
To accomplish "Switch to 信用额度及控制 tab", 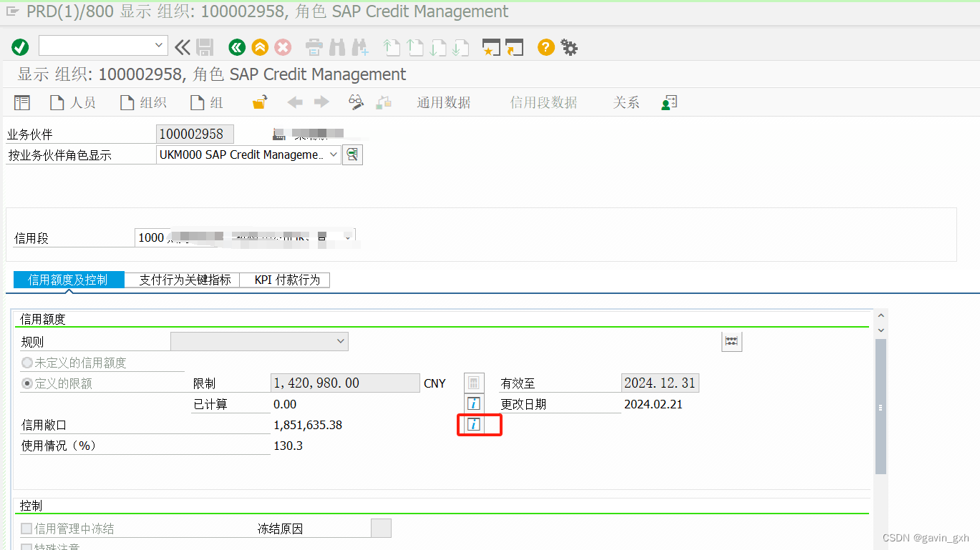I will 68,280.
